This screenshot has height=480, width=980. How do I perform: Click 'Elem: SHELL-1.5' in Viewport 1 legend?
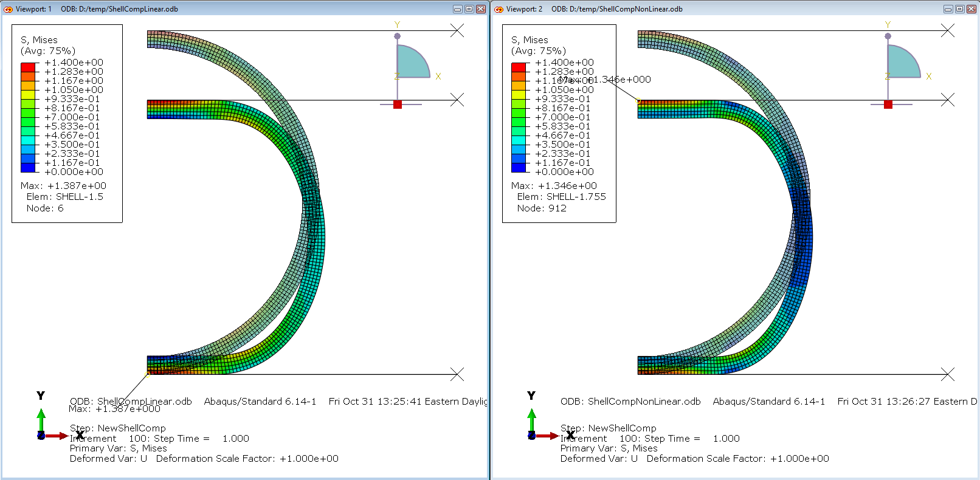tap(65, 197)
